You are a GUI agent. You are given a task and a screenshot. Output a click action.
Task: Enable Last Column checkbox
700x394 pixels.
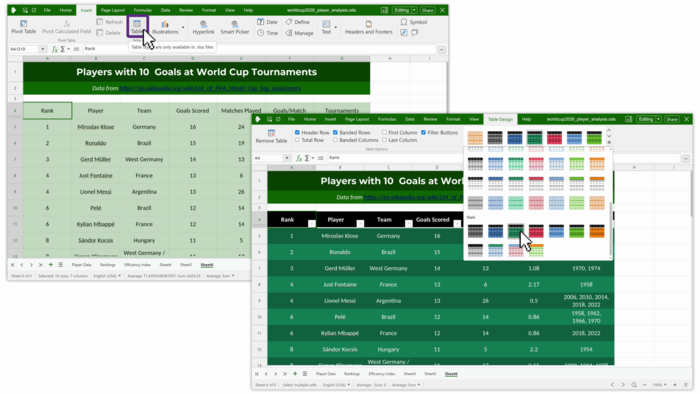(384, 140)
